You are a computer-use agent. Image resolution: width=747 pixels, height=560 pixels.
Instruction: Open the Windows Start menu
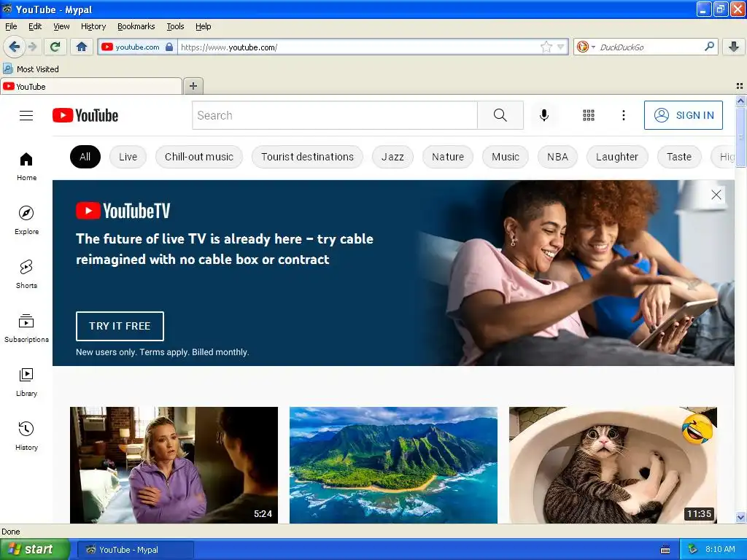[35, 550]
